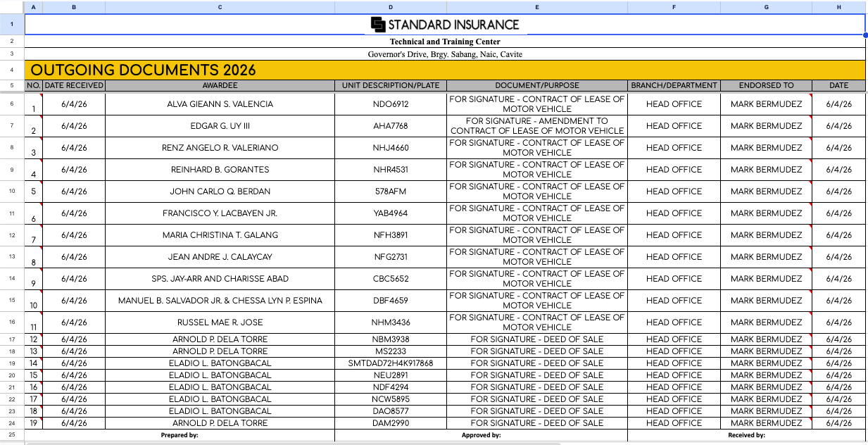Click the UNIT DESCRIPTION/PLATE heading cell

point(391,85)
